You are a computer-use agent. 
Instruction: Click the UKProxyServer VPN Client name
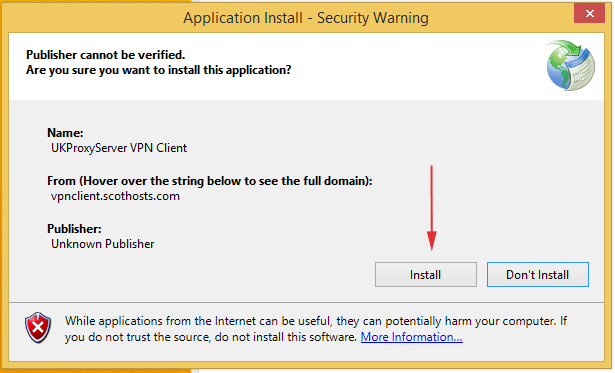(x=119, y=148)
